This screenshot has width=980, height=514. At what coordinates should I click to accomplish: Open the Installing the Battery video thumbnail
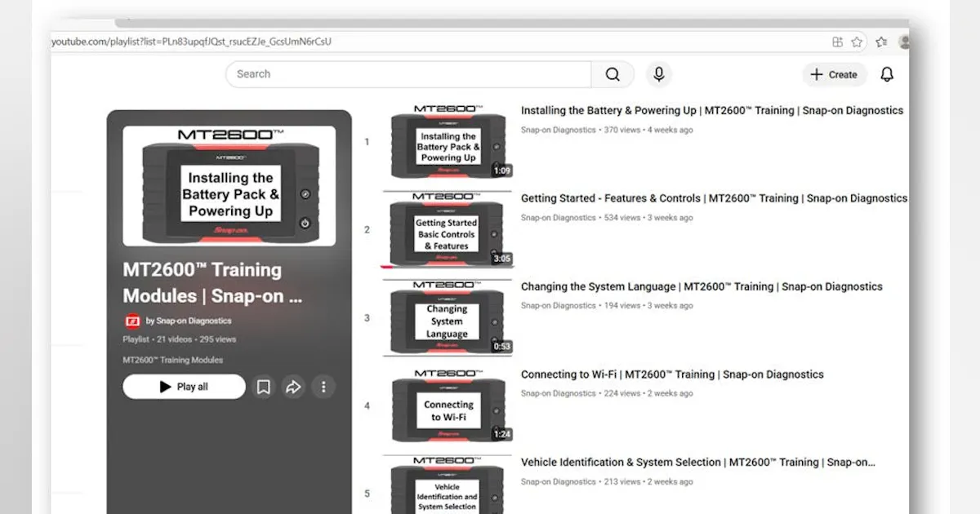[x=448, y=142]
